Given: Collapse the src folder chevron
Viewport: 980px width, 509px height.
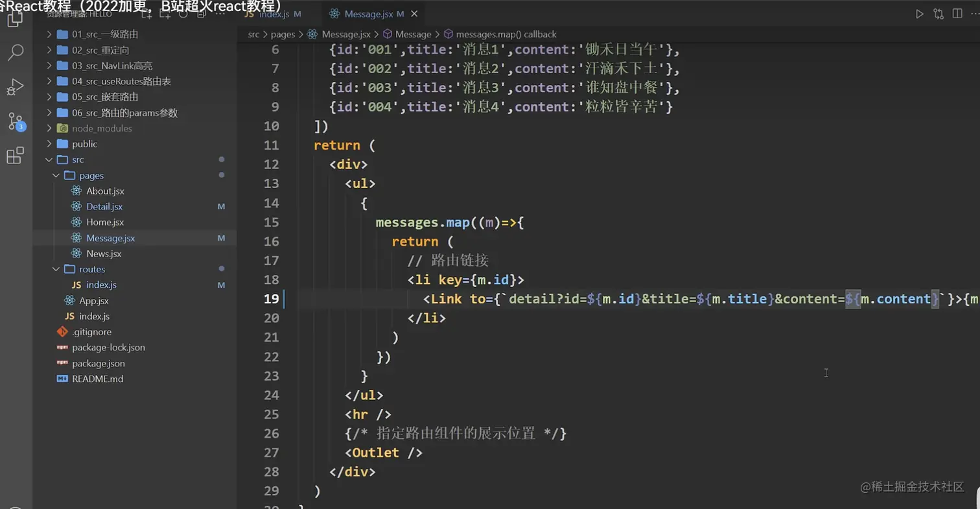Looking at the screenshot, I should (x=49, y=160).
